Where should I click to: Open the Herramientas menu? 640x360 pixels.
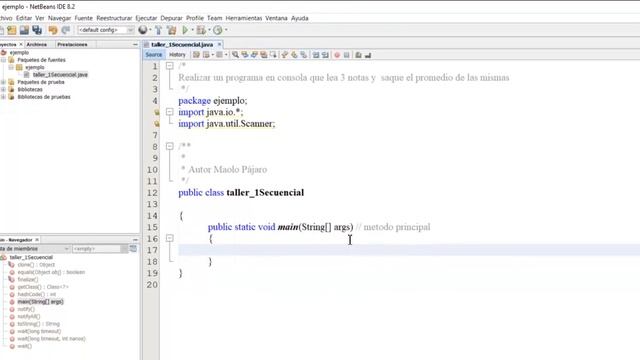tap(244, 18)
